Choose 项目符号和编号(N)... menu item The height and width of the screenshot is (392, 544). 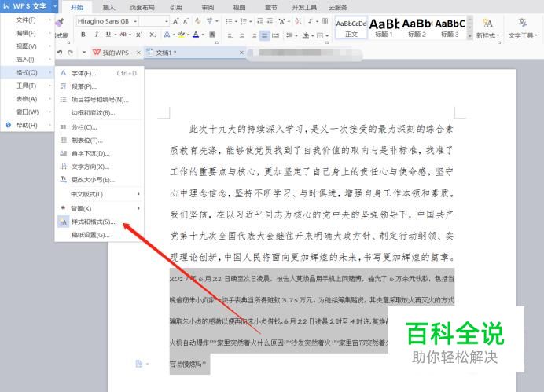[99, 100]
